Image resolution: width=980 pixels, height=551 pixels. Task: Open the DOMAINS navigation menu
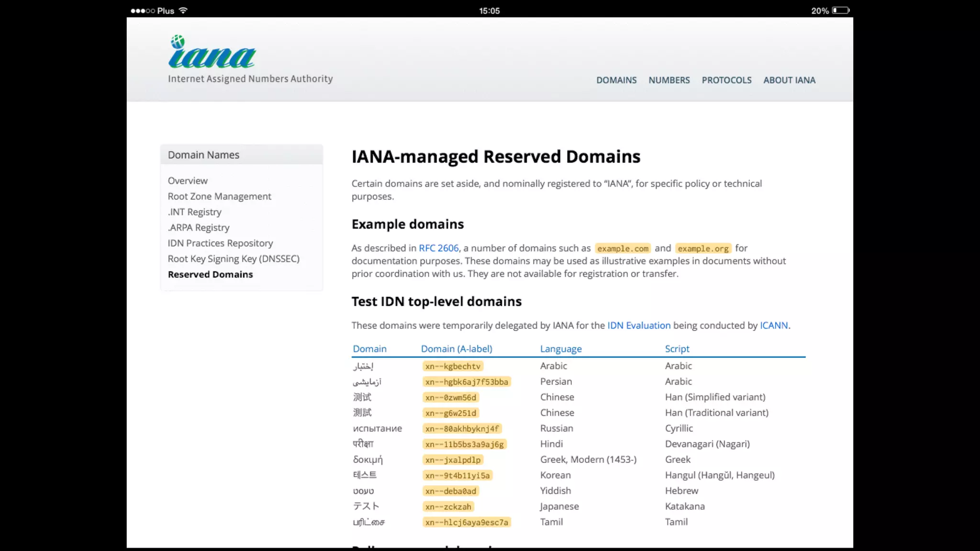point(616,80)
